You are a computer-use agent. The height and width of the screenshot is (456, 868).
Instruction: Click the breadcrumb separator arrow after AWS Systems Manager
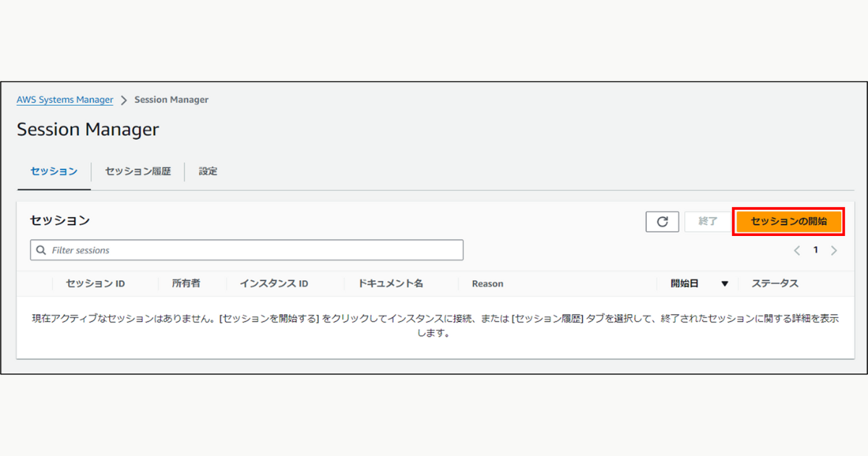[x=124, y=99]
